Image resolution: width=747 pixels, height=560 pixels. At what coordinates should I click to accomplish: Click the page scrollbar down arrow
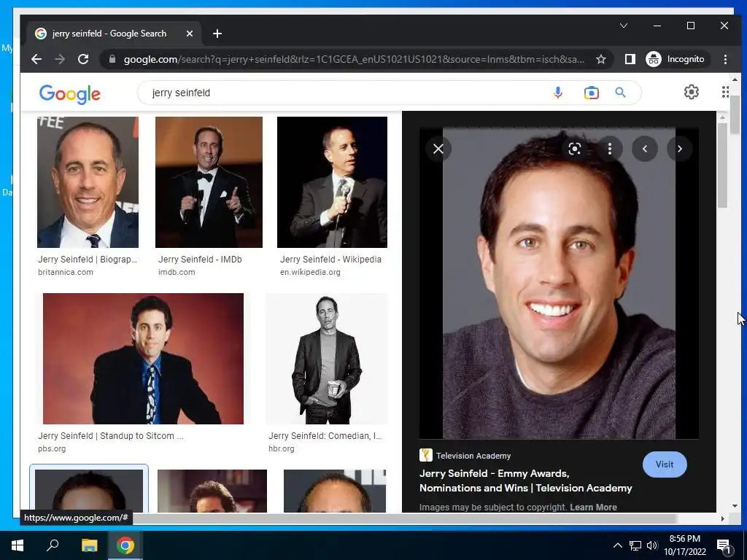735,506
